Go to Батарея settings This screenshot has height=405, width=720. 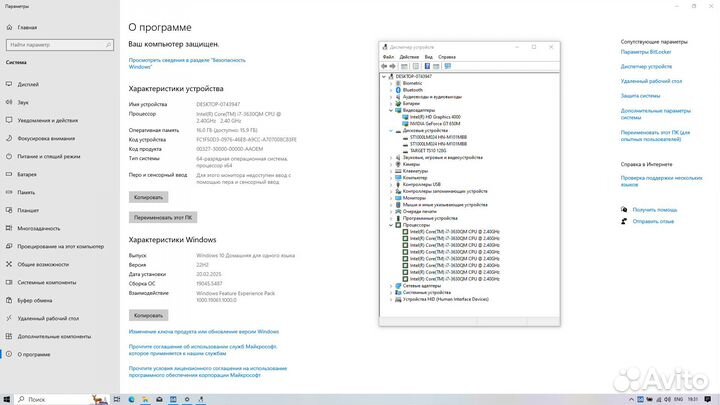[27, 174]
